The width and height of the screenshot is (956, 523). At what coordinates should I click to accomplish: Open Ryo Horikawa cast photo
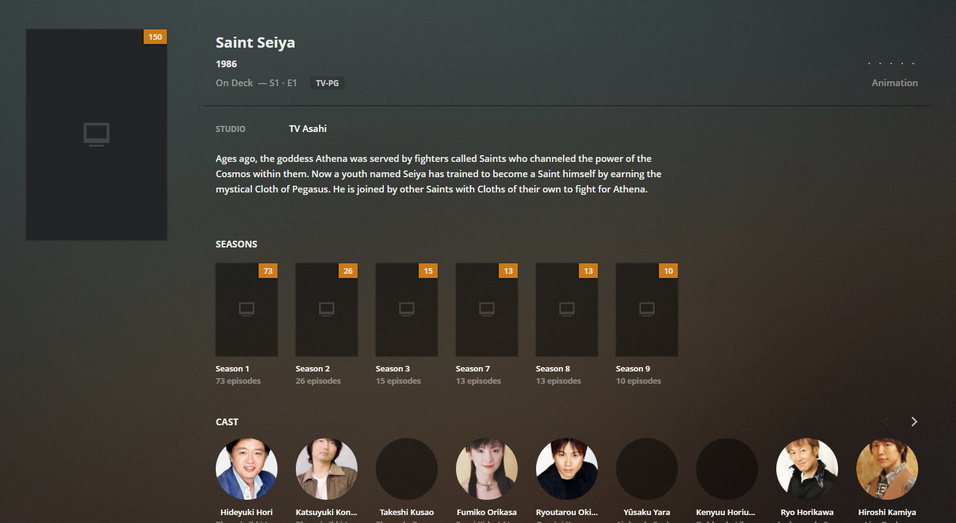(807, 469)
